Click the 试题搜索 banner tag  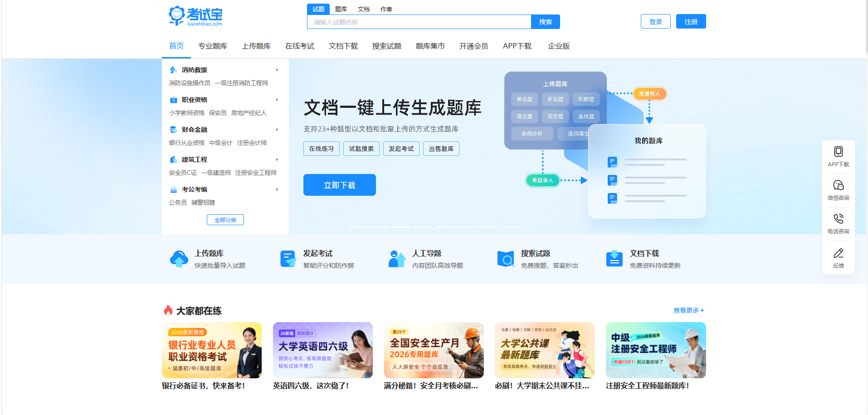[x=361, y=149]
